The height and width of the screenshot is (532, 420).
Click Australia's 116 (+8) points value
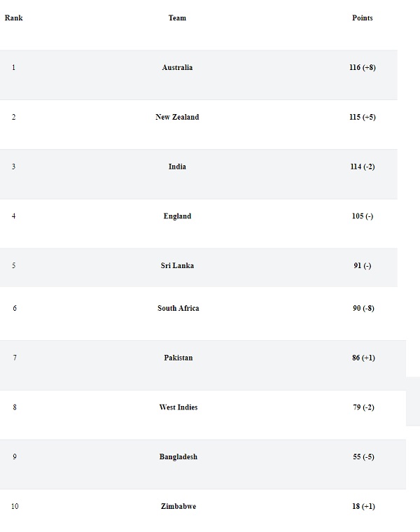pyautogui.click(x=362, y=68)
